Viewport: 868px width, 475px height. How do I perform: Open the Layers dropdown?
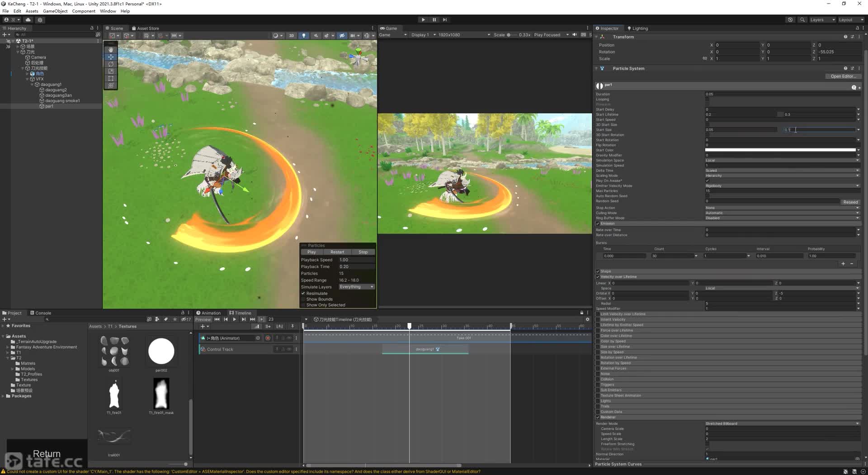[x=822, y=20]
